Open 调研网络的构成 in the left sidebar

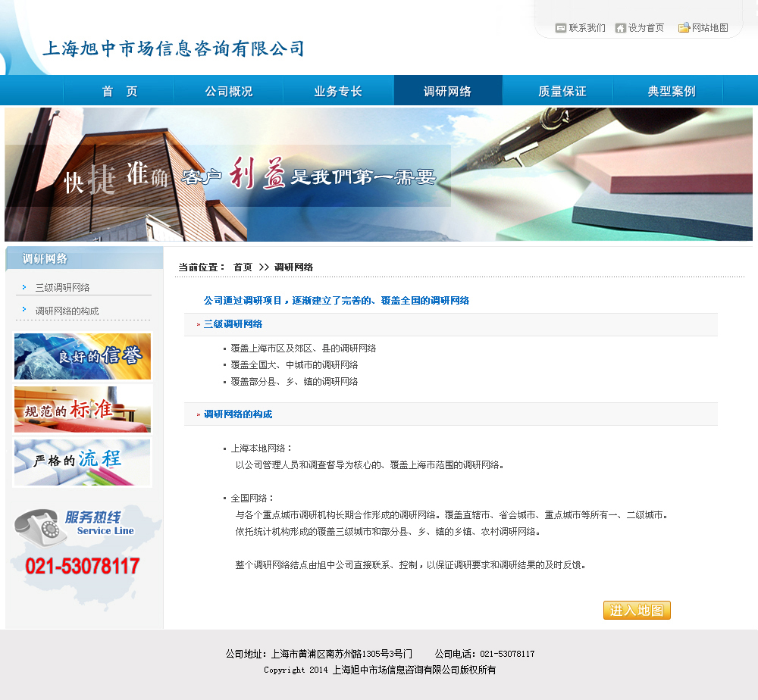pyautogui.click(x=67, y=311)
